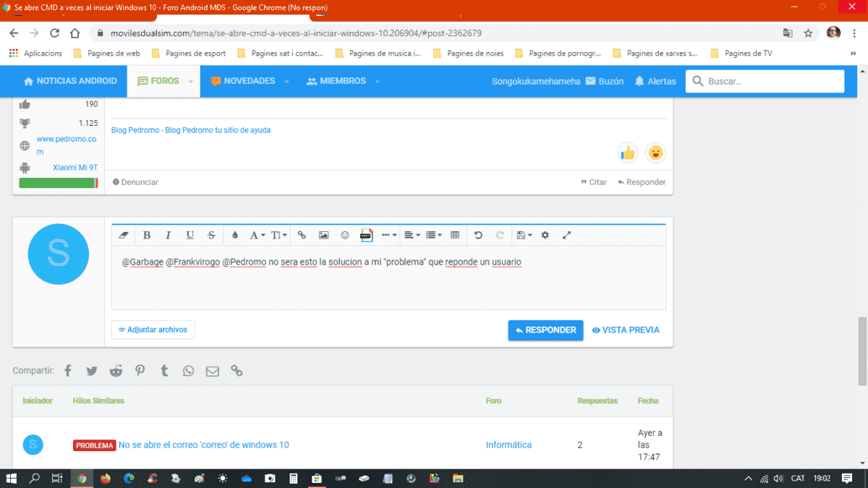
Task: Click the insert link icon
Action: pyautogui.click(x=302, y=235)
